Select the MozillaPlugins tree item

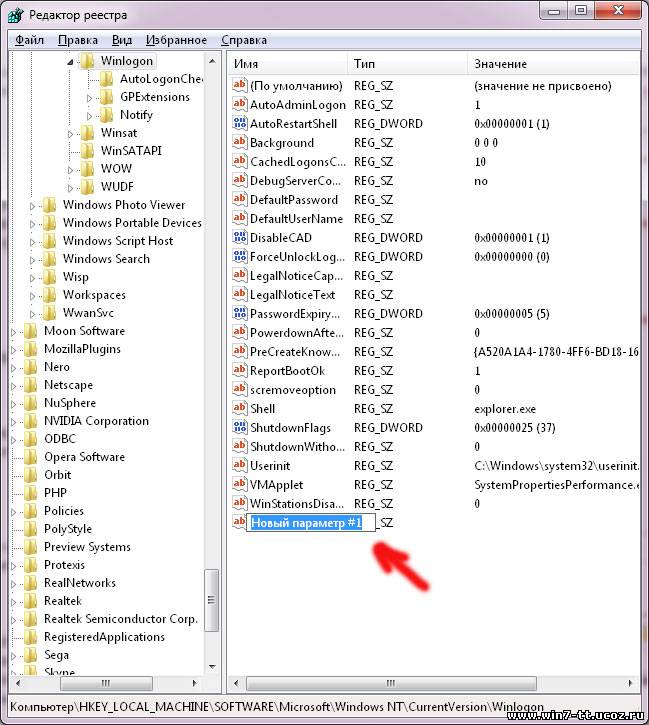[x=82, y=349]
